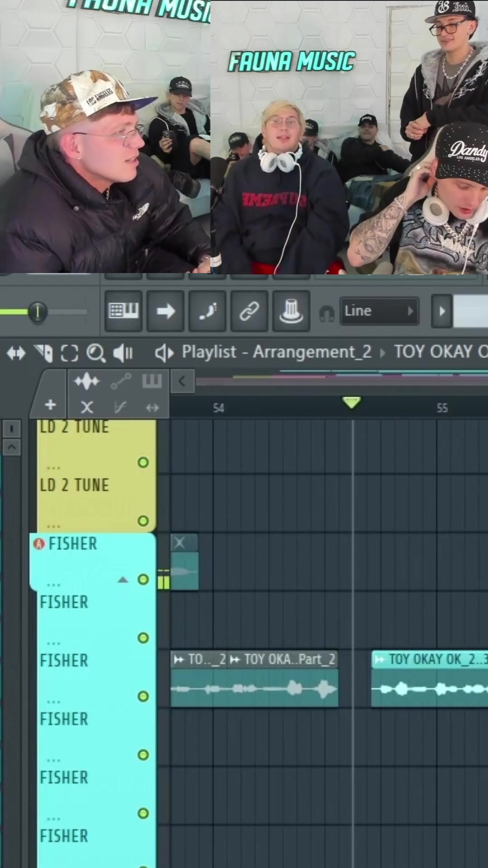
Task: Switch to pattern clips focus
Action: point(152,381)
